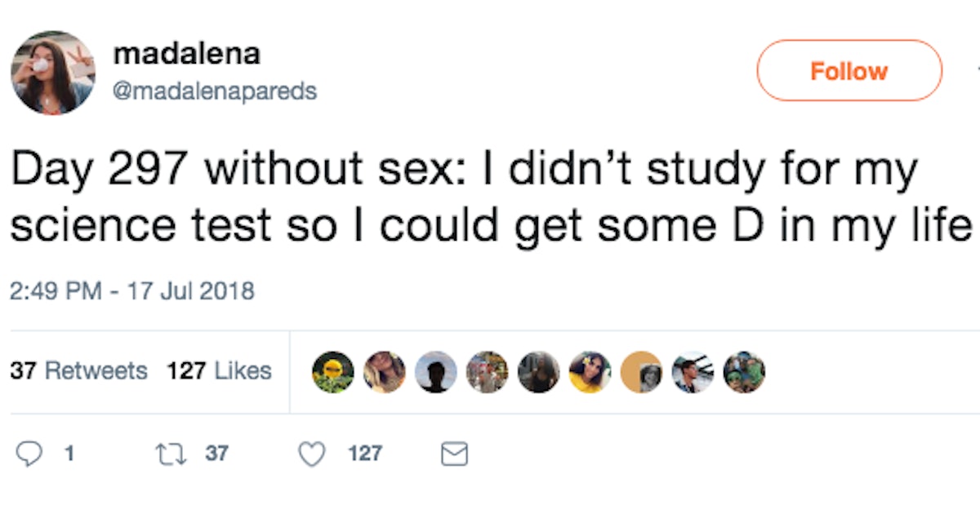980x514 pixels.
Task: Open madalena's profile picture
Action: tap(53, 73)
